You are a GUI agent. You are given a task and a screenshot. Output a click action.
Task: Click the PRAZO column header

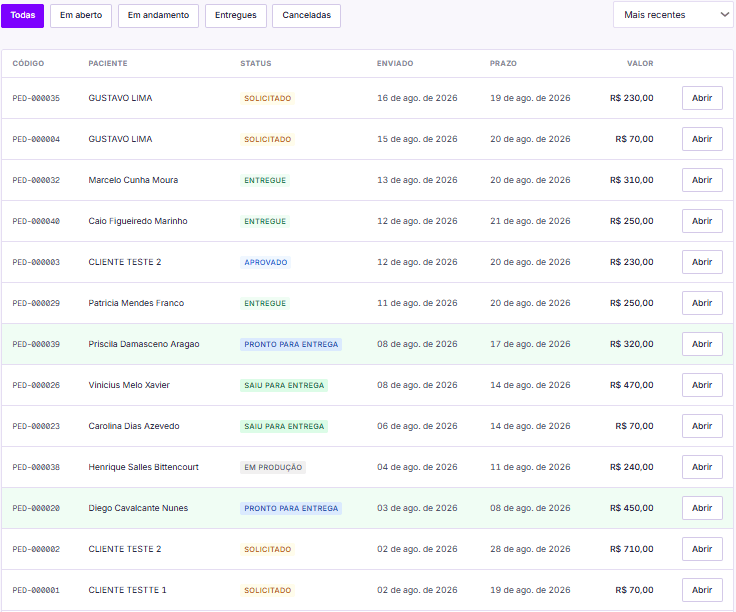[503, 63]
